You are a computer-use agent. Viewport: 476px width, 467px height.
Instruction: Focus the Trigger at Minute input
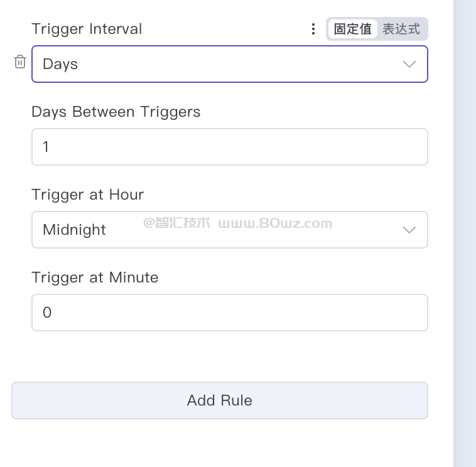(x=229, y=313)
